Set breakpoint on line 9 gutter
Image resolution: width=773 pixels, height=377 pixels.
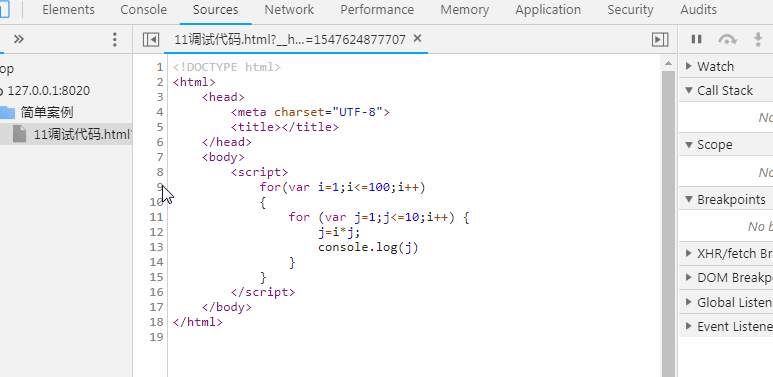click(x=159, y=187)
